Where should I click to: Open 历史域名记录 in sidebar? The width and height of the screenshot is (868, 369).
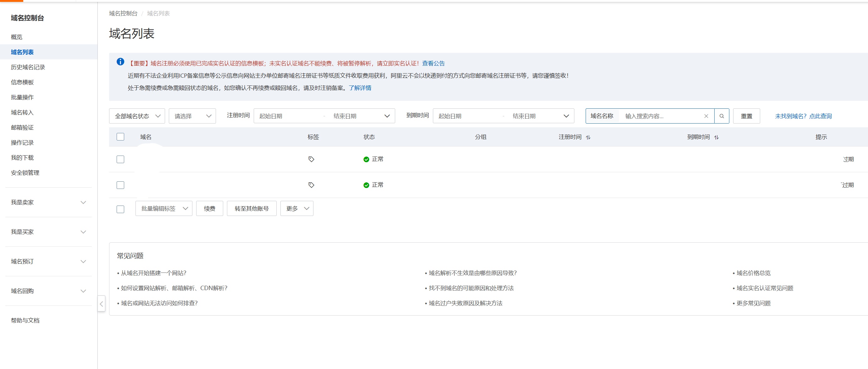click(x=28, y=67)
